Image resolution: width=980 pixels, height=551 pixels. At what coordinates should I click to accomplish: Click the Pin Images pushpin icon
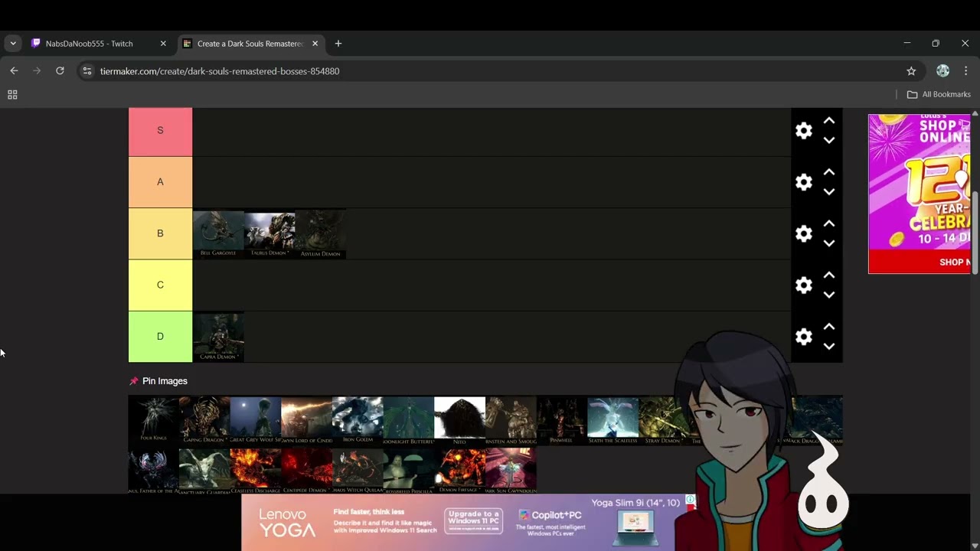(x=134, y=381)
